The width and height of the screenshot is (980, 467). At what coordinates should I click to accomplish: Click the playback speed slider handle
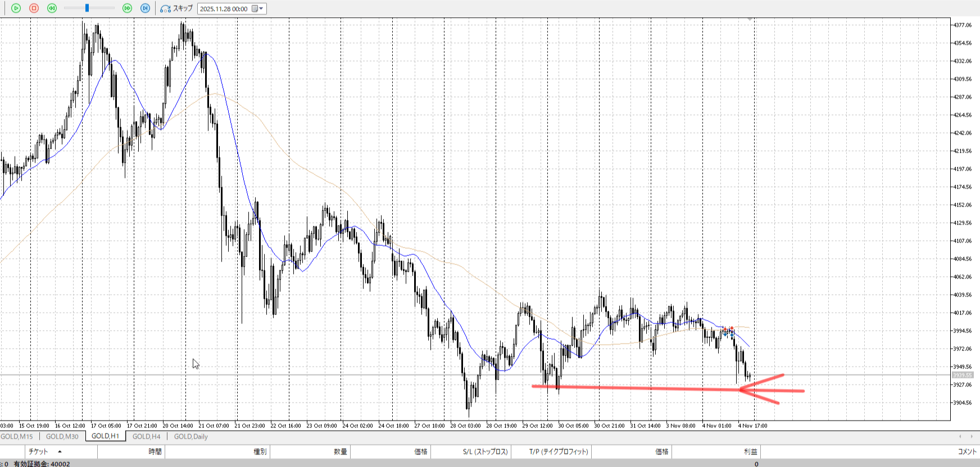(87, 8)
